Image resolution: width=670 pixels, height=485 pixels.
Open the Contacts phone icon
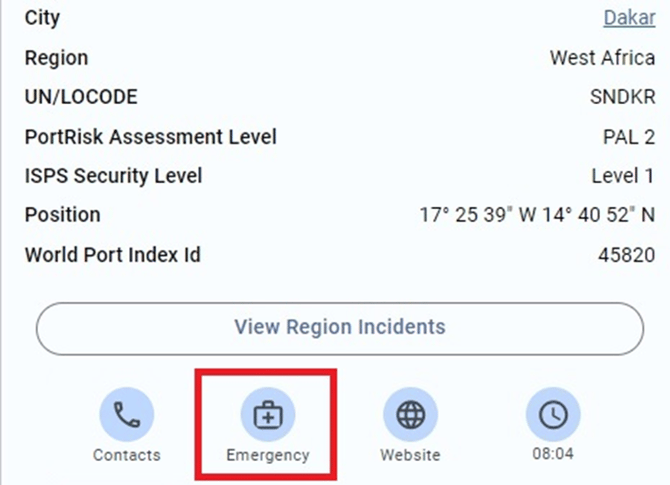tap(127, 415)
